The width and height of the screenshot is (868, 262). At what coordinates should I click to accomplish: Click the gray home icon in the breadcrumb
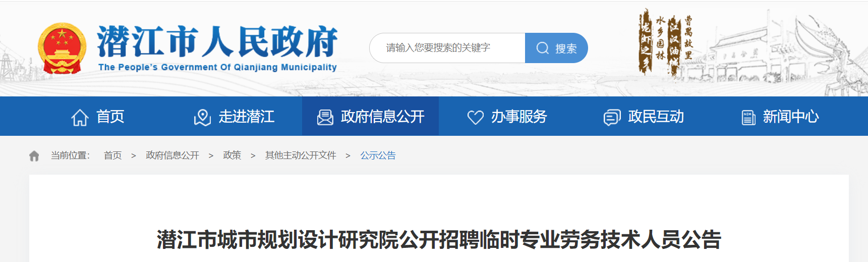click(34, 155)
